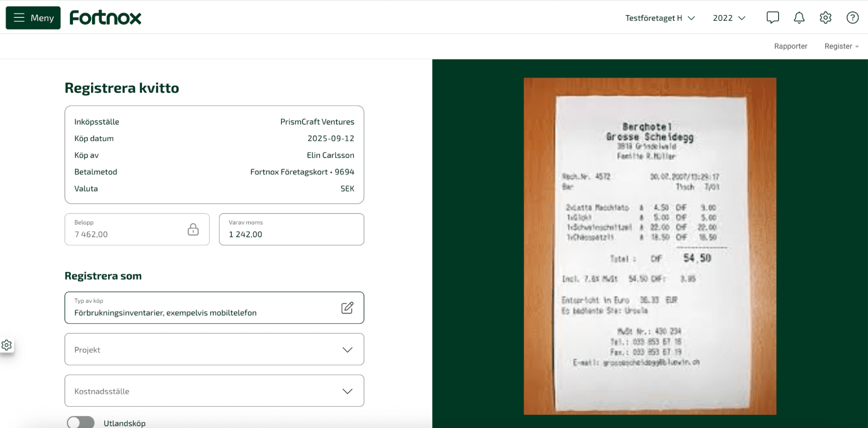Open the Rapporter menu
This screenshot has width=868, height=428.
tap(790, 46)
